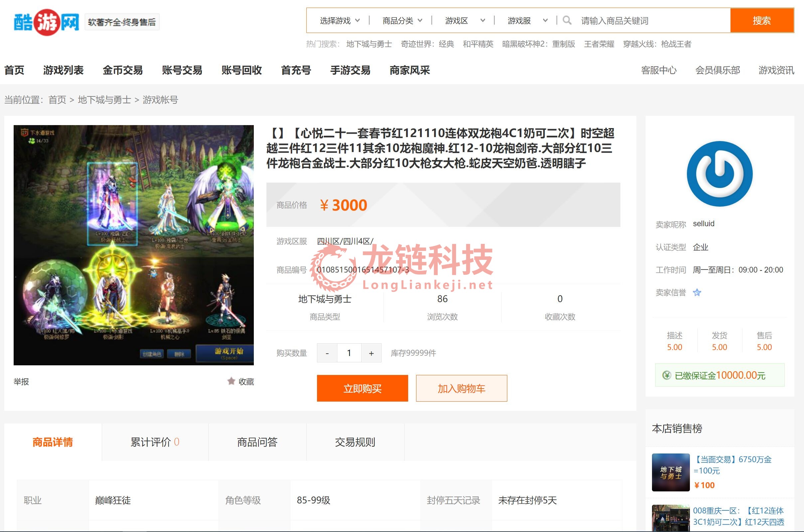Click hot search 暗黑破坏神2：重制版
Image resolution: width=804 pixels, height=532 pixels.
(x=539, y=44)
